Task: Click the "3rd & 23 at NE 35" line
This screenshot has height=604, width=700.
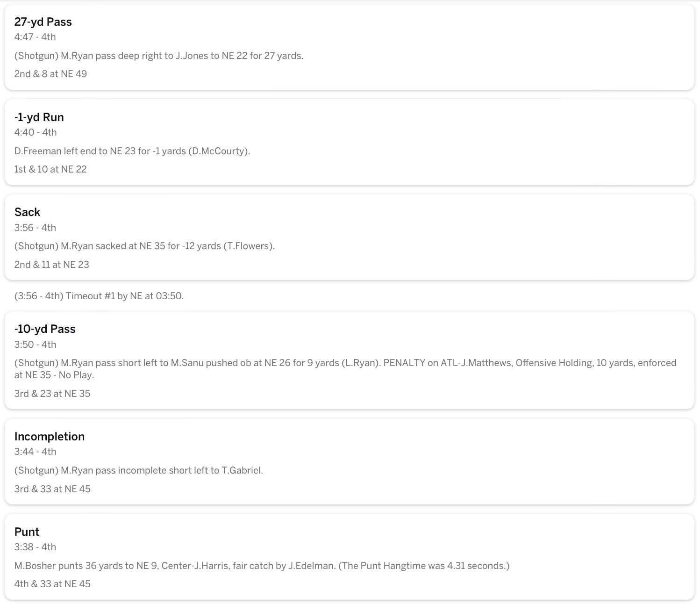Action: [52, 394]
